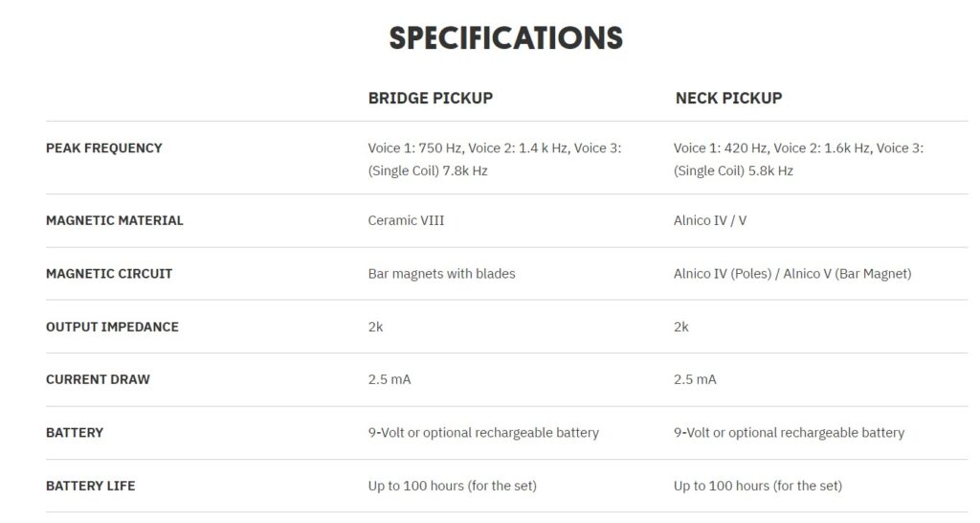Click neck pickup 2.5 mA current draw value
The image size is (980, 523).
(695, 379)
